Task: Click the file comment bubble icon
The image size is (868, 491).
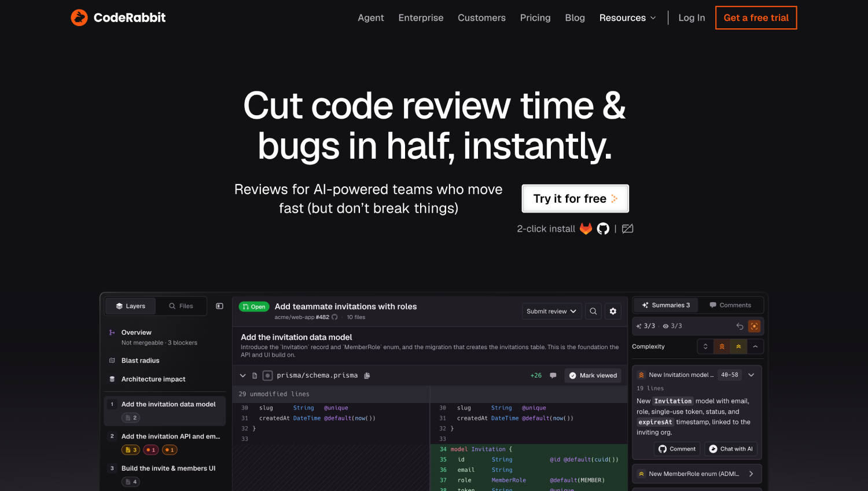Action: (x=553, y=375)
